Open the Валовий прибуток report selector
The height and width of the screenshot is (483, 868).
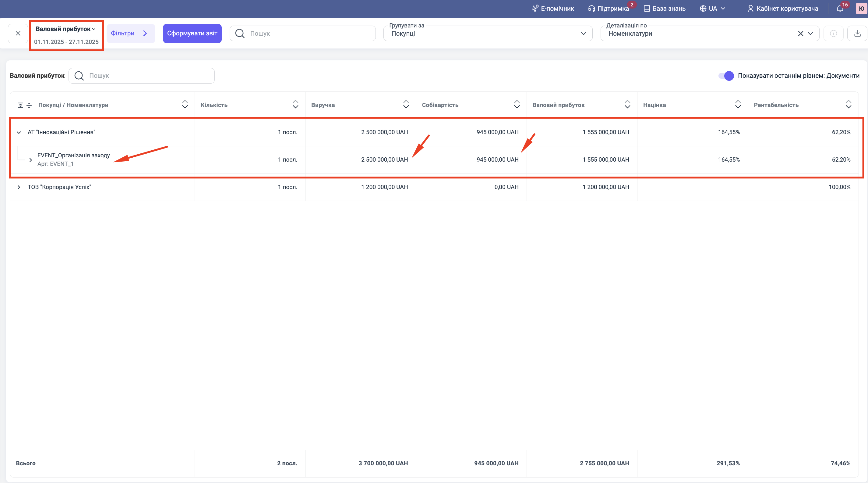point(66,29)
